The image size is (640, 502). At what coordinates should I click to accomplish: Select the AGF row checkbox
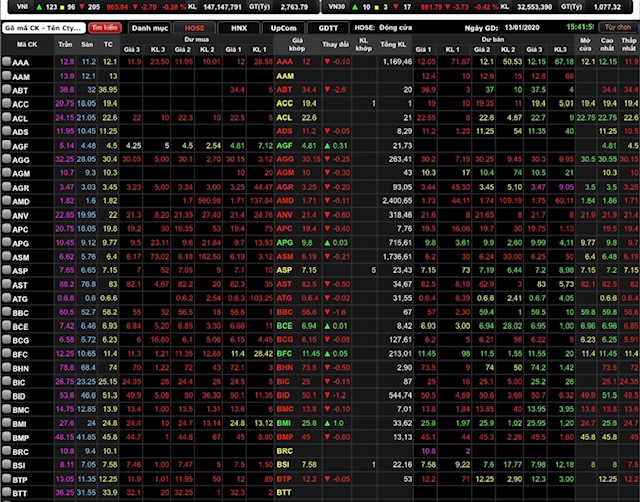pyautogui.click(x=7, y=145)
